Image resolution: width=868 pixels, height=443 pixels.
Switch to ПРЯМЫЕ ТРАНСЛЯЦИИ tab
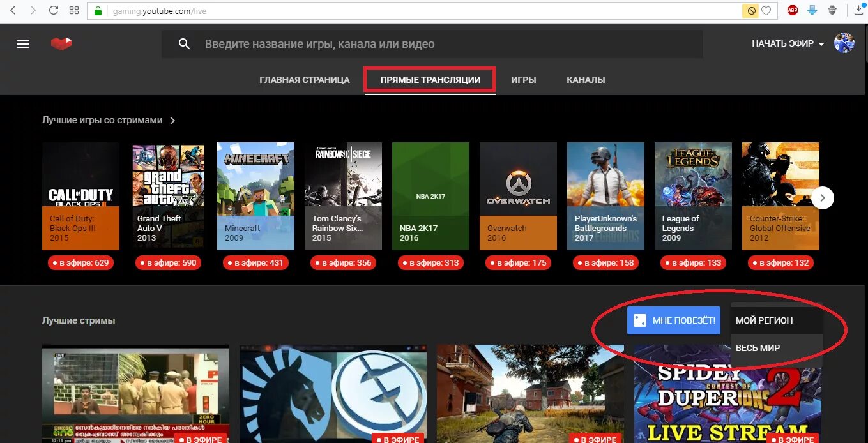click(430, 80)
